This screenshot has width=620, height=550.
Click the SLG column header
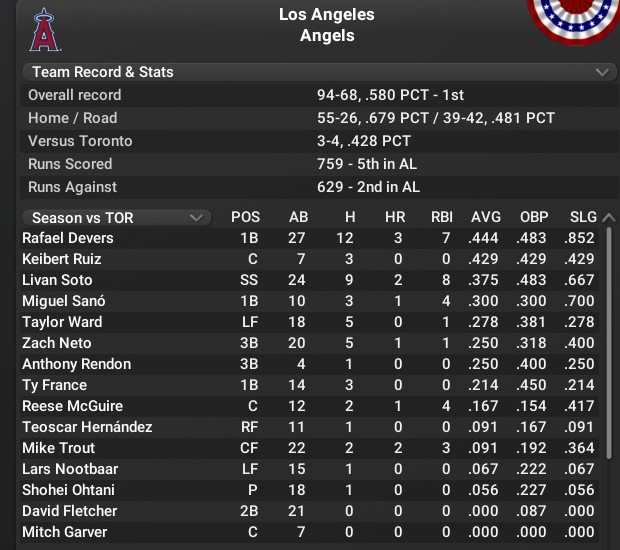(583, 217)
